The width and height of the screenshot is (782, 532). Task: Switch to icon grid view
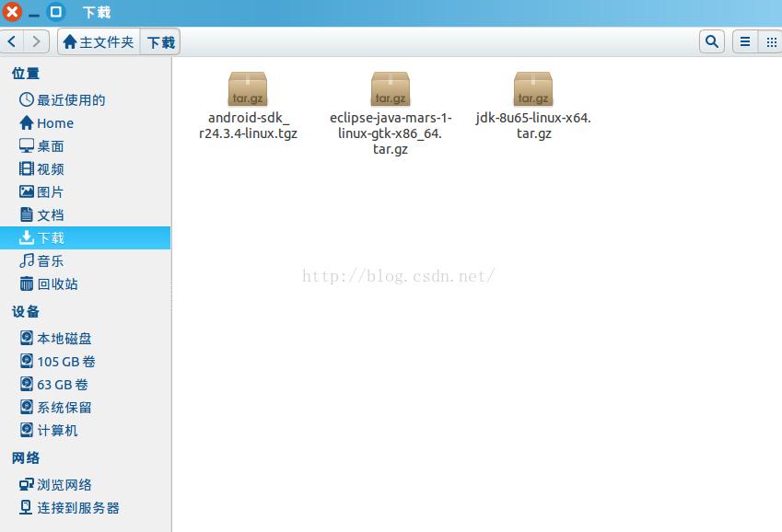[770, 41]
